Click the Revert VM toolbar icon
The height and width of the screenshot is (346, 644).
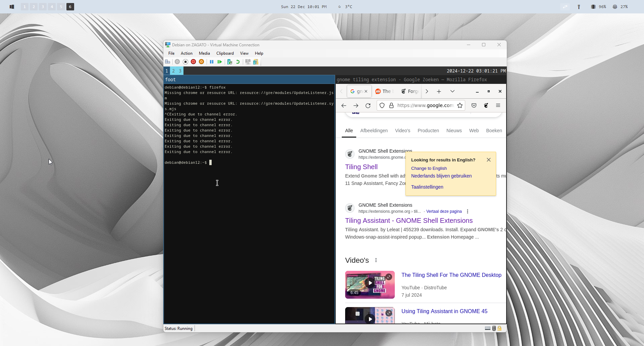point(238,62)
